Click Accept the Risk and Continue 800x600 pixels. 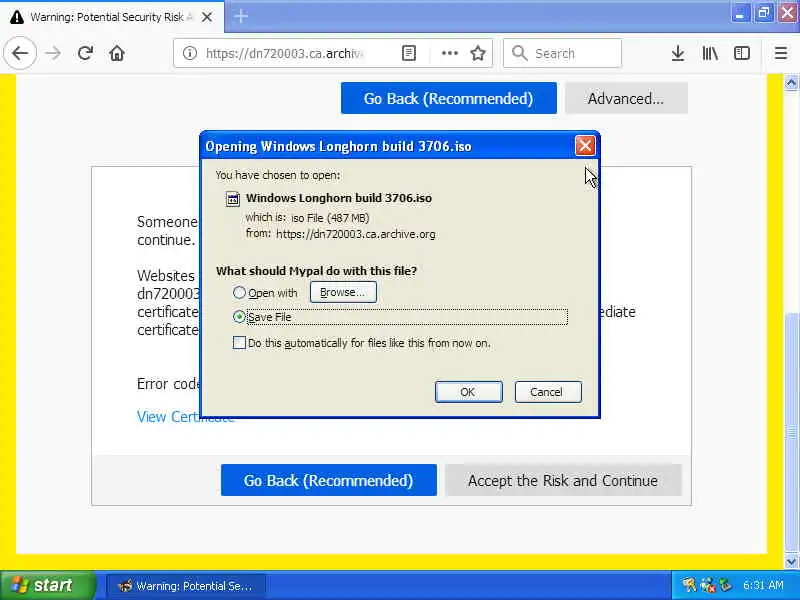pos(563,480)
